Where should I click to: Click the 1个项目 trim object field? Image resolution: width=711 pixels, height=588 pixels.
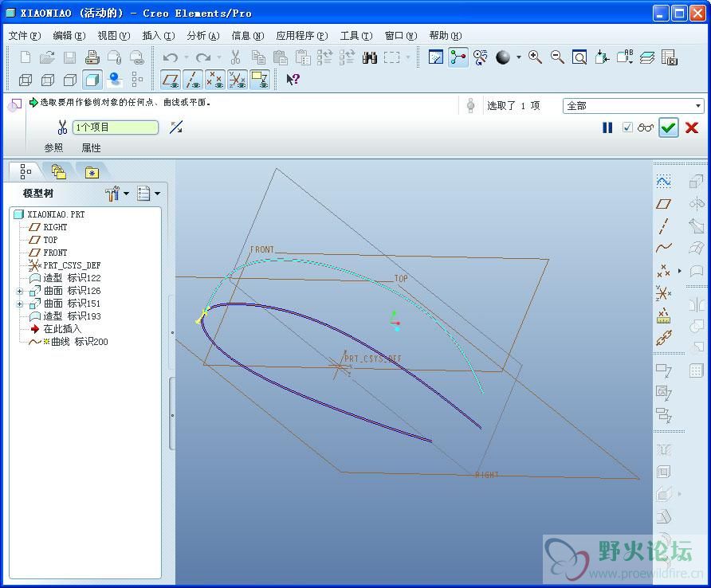115,127
